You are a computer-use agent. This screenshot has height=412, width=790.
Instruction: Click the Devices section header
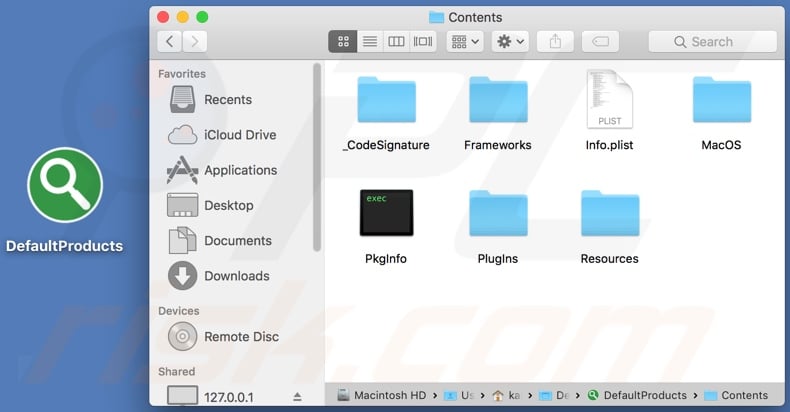[179, 311]
